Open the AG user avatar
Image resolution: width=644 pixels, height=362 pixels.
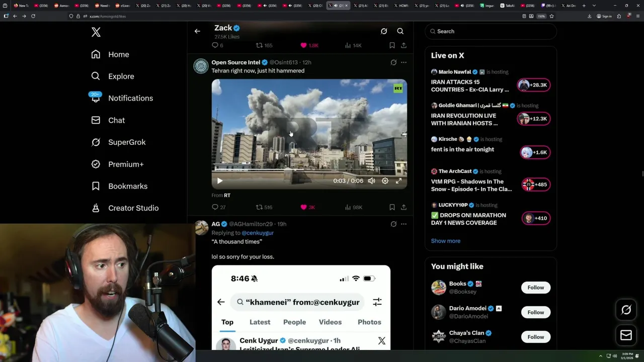click(x=201, y=227)
